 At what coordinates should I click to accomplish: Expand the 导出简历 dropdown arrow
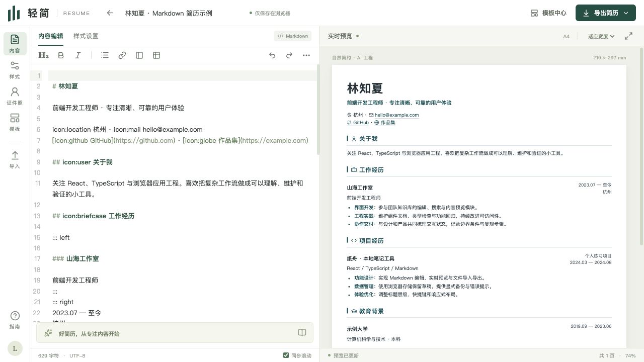626,13
